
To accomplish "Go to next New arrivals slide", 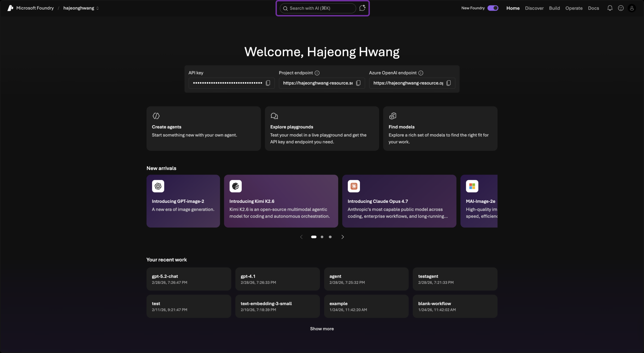I will click(x=343, y=237).
